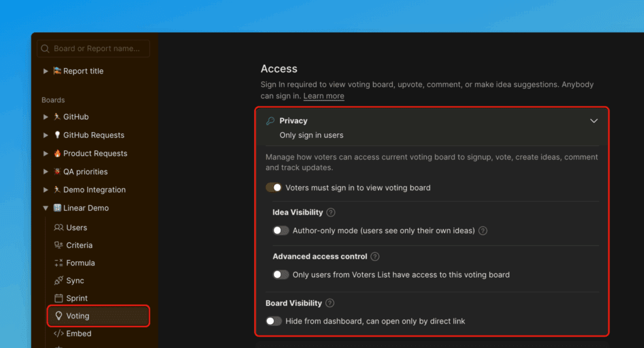
Task: Expand the Report title tree item
Action: coord(45,72)
